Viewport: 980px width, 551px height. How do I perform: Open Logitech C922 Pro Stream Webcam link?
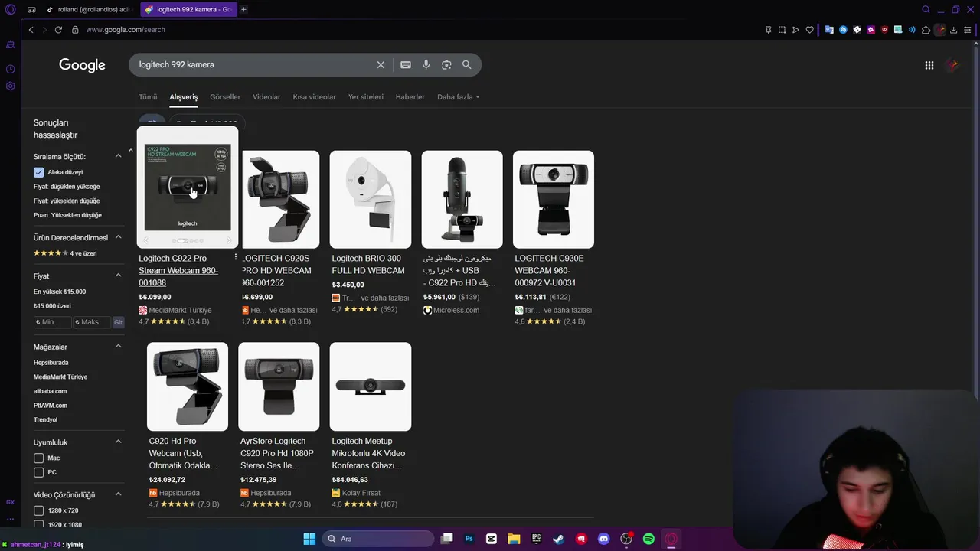click(x=178, y=270)
